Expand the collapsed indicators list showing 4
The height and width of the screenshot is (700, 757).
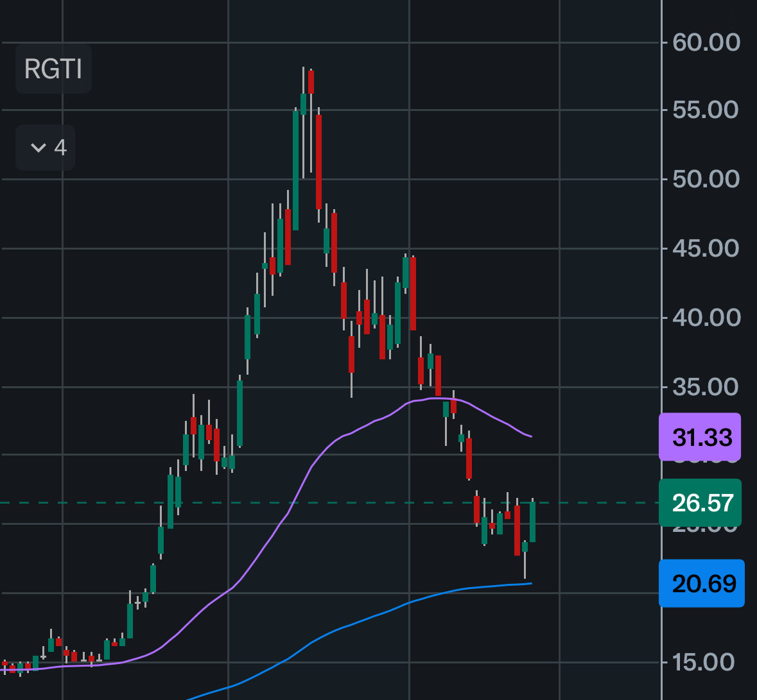(45, 147)
